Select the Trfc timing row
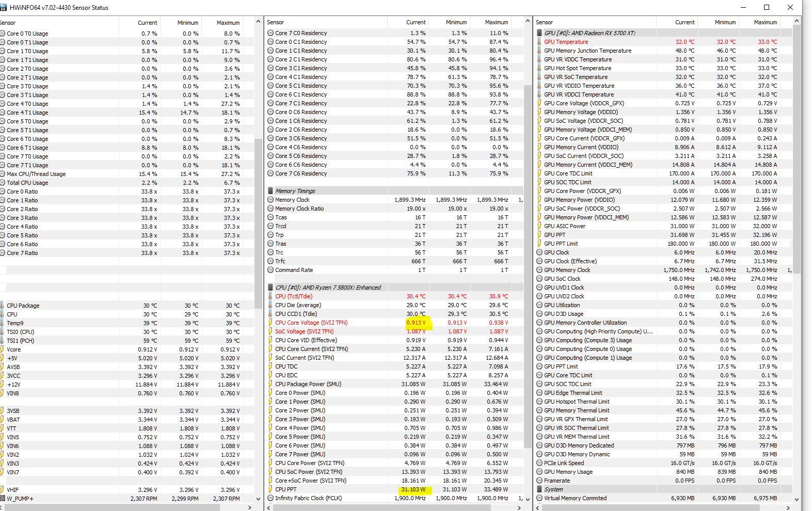 (394, 261)
